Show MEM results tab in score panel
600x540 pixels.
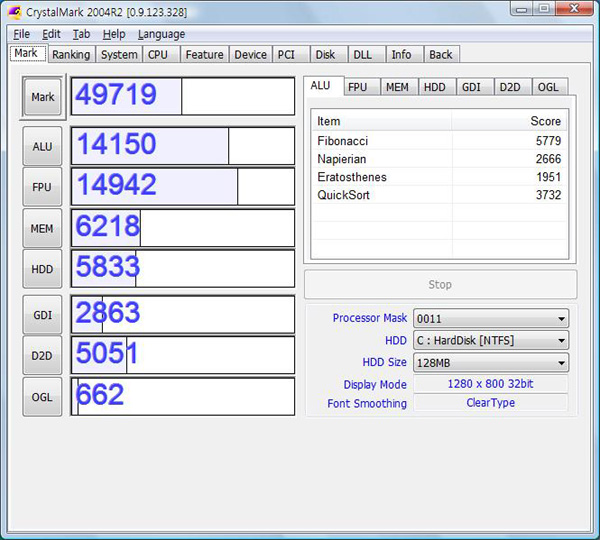click(399, 87)
